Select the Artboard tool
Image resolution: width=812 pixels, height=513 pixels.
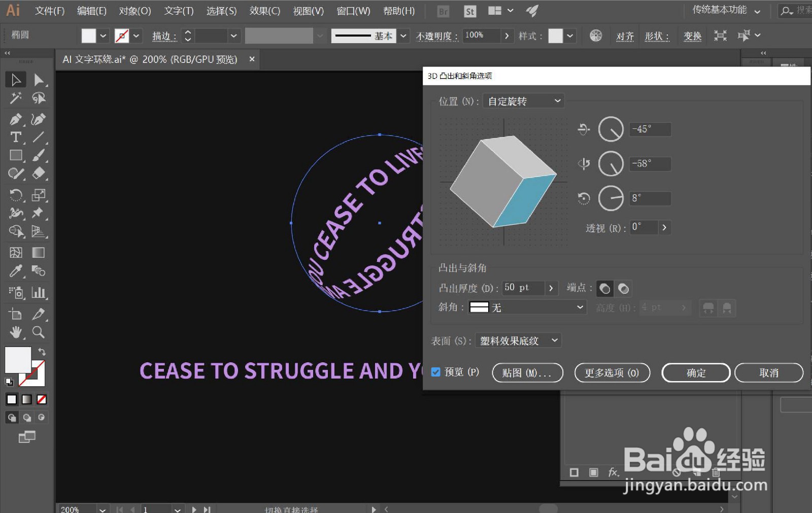16,314
